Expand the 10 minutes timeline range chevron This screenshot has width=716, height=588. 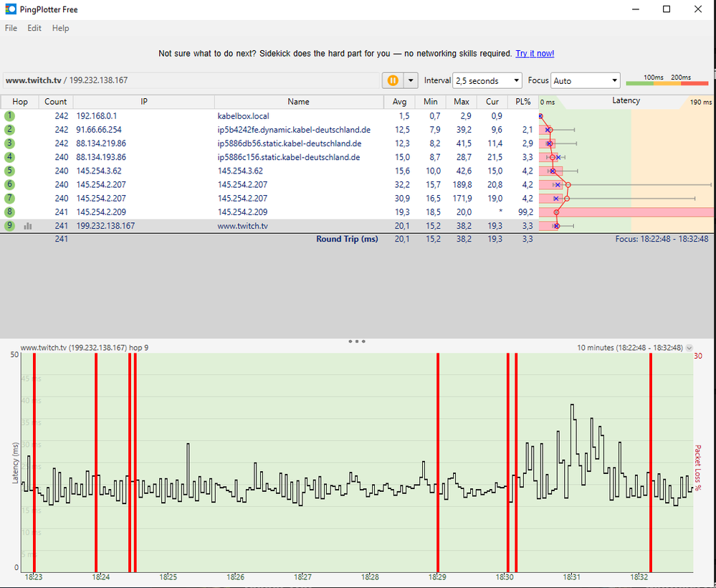689,348
